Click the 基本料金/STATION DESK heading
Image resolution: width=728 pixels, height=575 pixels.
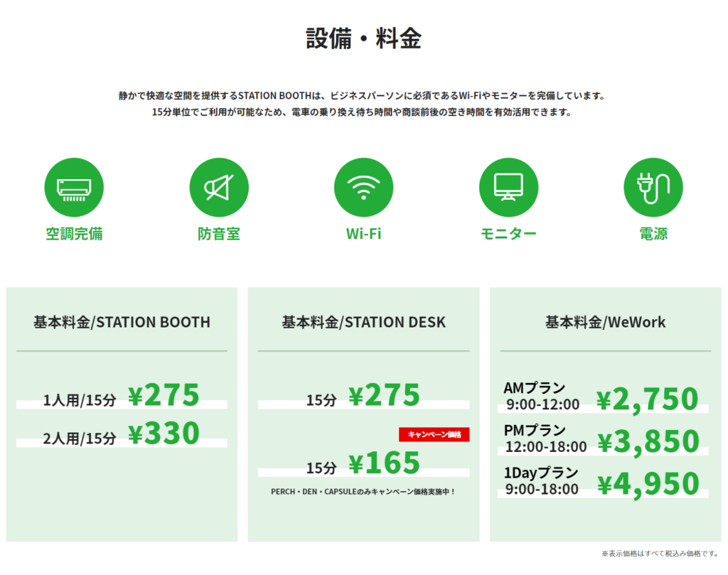(363, 322)
